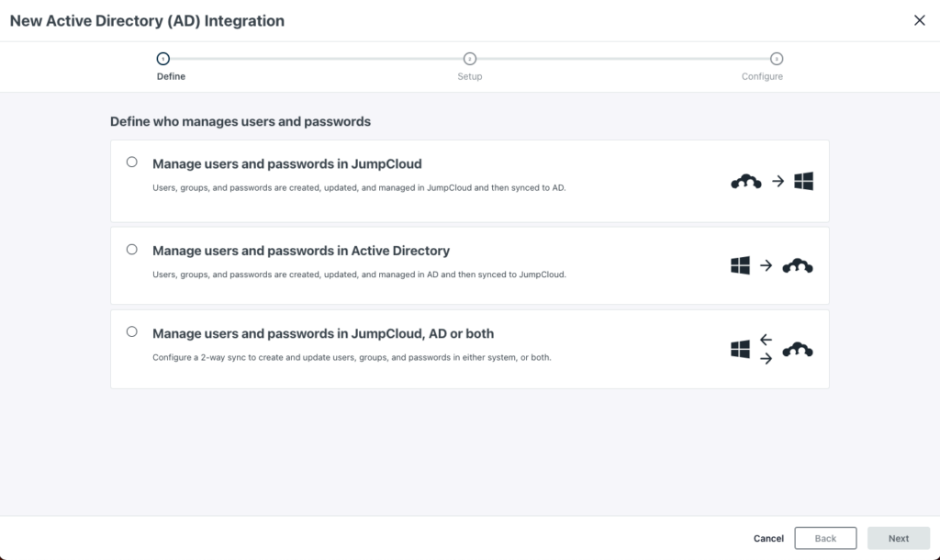Image resolution: width=940 pixels, height=560 pixels.
Task: Click JumpCloud logo in two-way sync option
Action: tap(798, 350)
